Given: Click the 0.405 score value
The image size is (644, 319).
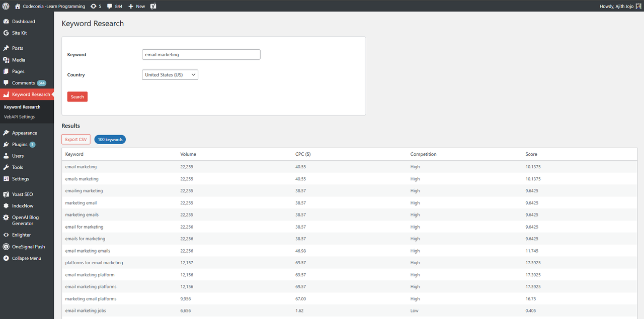Looking at the screenshot, I should coord(531,311).
